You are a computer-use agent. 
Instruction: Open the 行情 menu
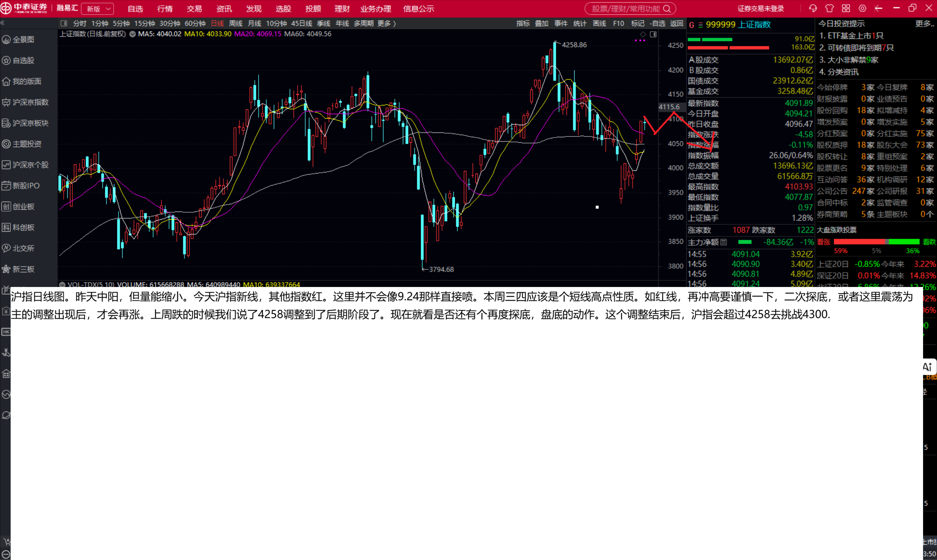pyautogui.click(x=165, y=9)
